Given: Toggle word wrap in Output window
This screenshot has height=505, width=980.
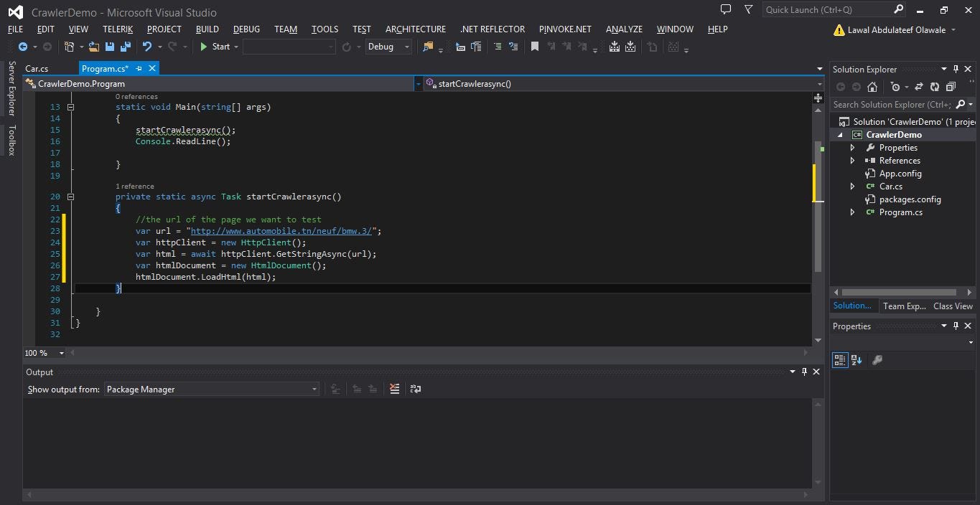Looking at the screenshot, I should [415, 389].
